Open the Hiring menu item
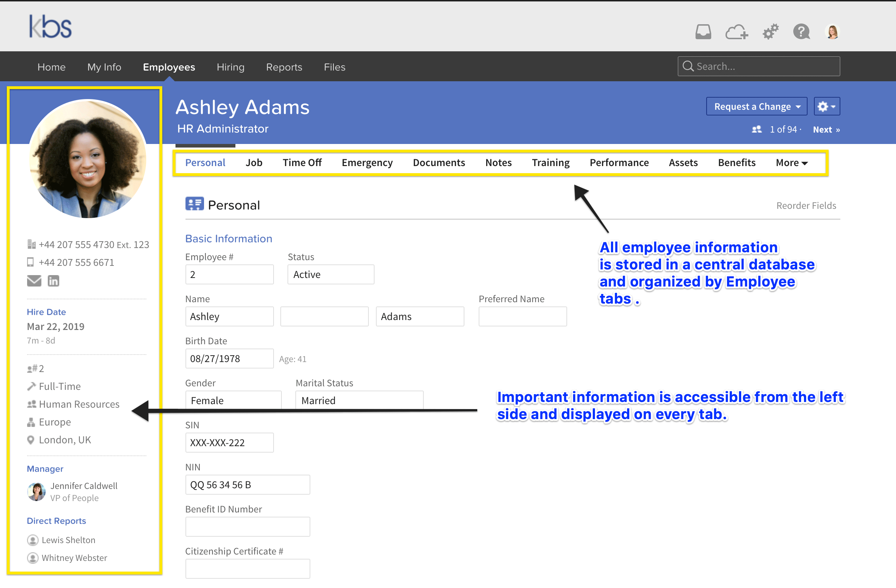Image resolution: width=896 pixels, height=588 pixels. (x=230, y=67)
